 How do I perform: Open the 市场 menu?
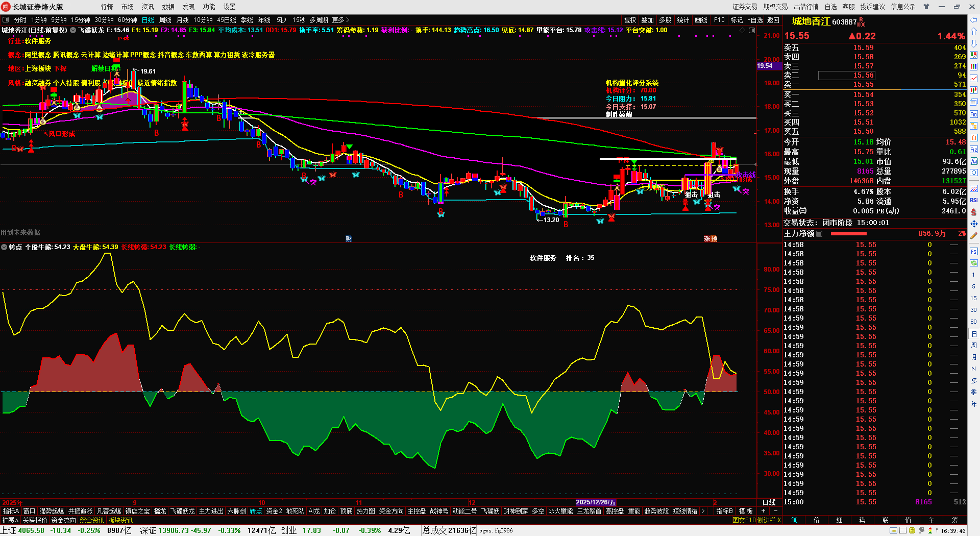pyautogui.click(x=127, y=7)
